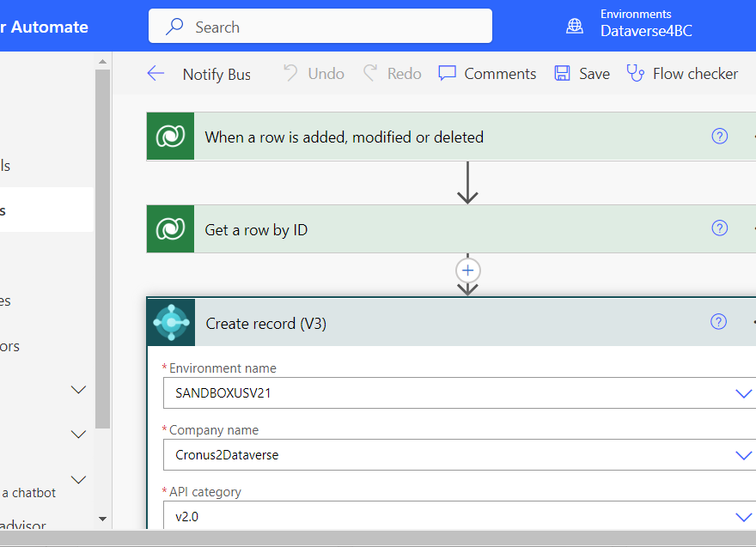Expand the Company name dropdown
Image resolution: width=756 pixels, height=547 pixels.
point(743,455)
